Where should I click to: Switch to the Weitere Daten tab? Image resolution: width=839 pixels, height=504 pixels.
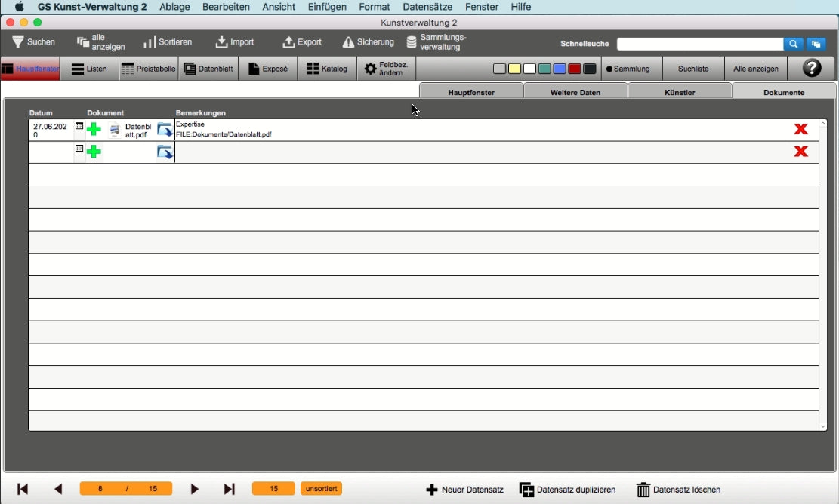click(x=575, y=92)
